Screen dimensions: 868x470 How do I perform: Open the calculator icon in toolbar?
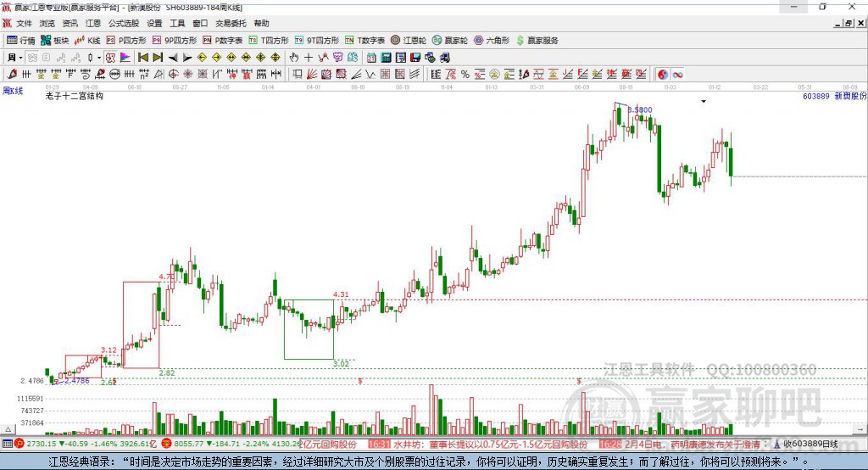tap(386, 57)
